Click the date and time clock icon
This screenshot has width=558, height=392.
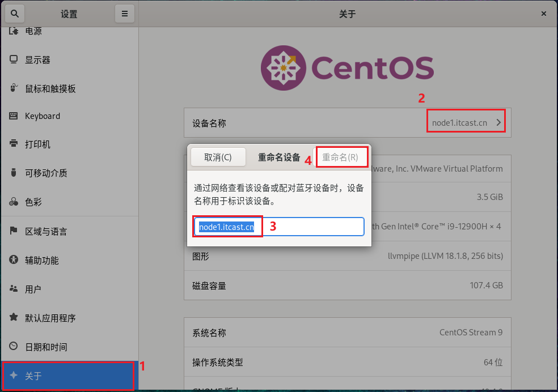14,346
